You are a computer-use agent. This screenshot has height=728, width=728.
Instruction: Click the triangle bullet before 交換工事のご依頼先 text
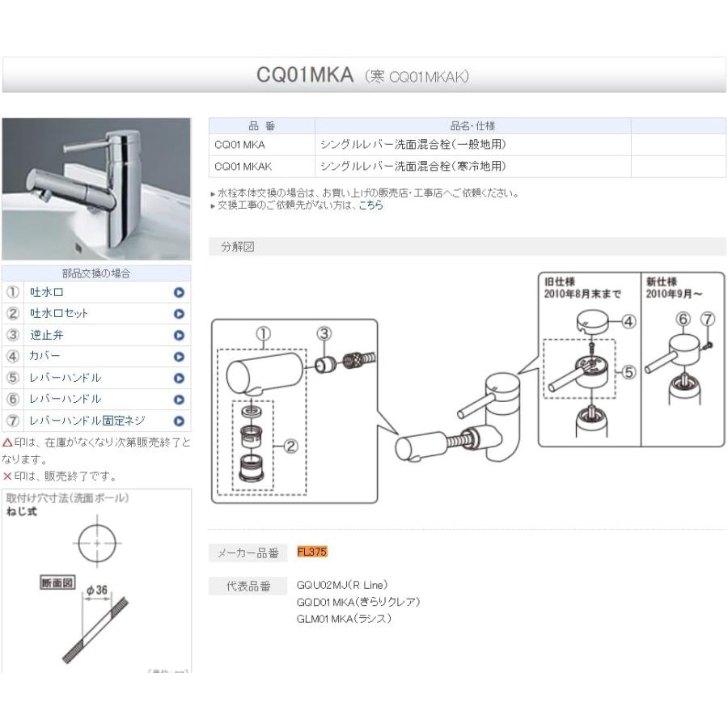pyautogui.click(x=214, y=205)
